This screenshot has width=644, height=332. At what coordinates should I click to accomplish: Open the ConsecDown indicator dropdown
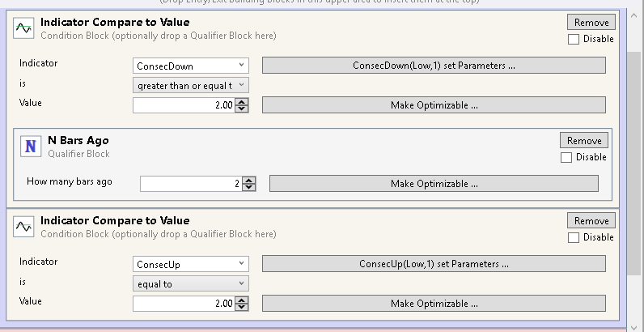coord(191,66)
